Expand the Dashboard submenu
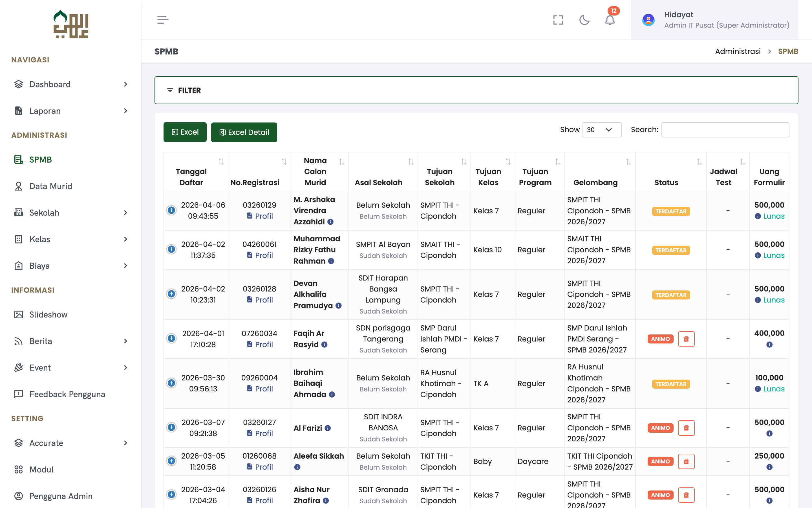The height and width of the screenshot is (508, 812). (x=70, y=84)
